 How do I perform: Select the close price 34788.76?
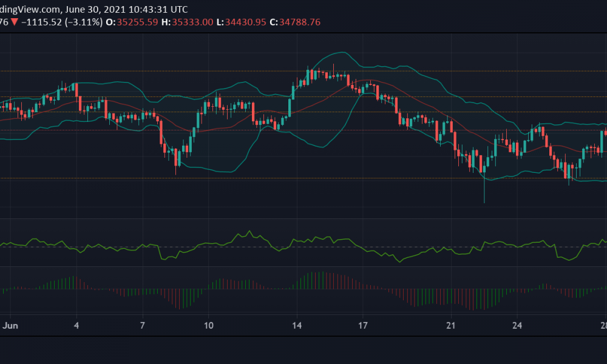click(300, 22)
